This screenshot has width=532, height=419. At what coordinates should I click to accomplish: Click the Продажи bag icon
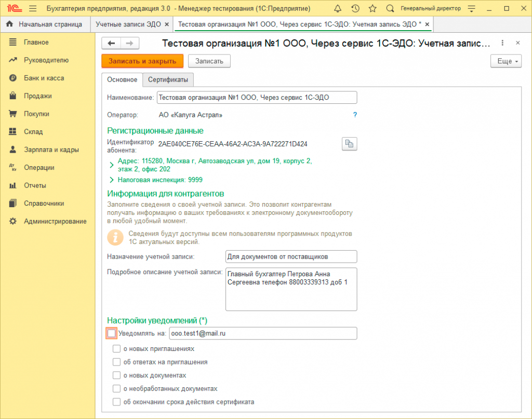click(x=12, y=96)
